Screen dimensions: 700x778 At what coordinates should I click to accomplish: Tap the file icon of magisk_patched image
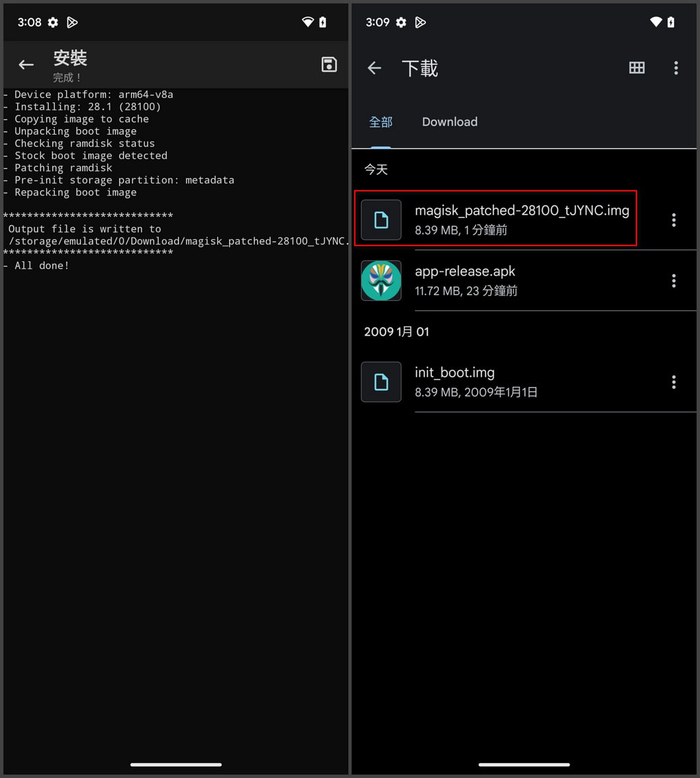click(x=381, y=219)
